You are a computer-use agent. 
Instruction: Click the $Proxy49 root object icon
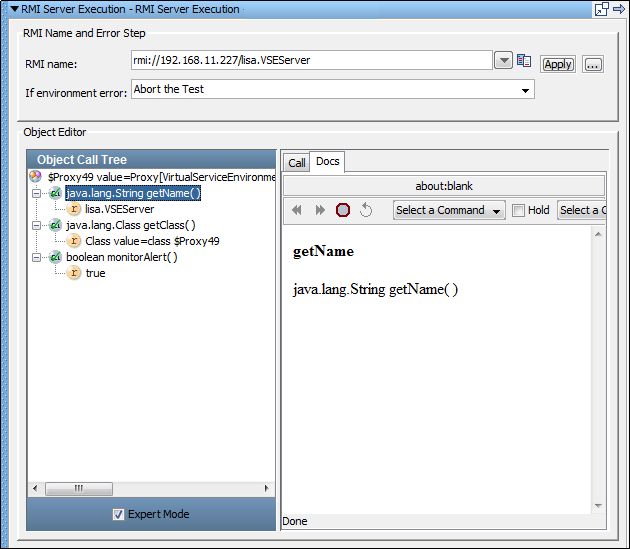36,177
